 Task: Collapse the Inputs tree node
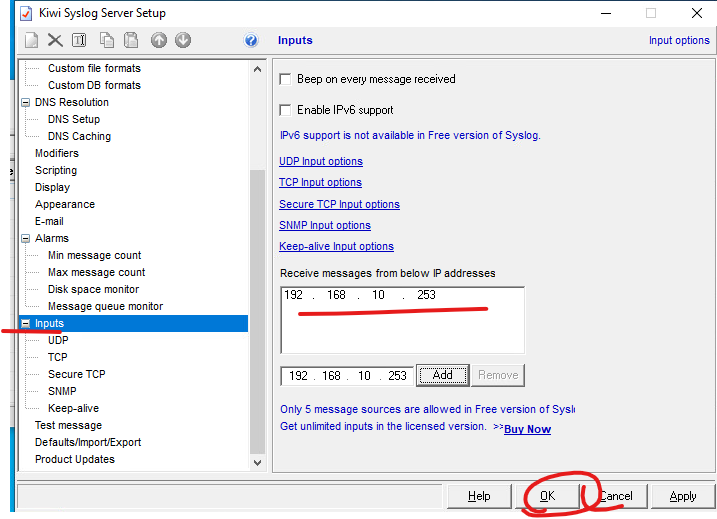pyautogui.click(x=26, y=323)
